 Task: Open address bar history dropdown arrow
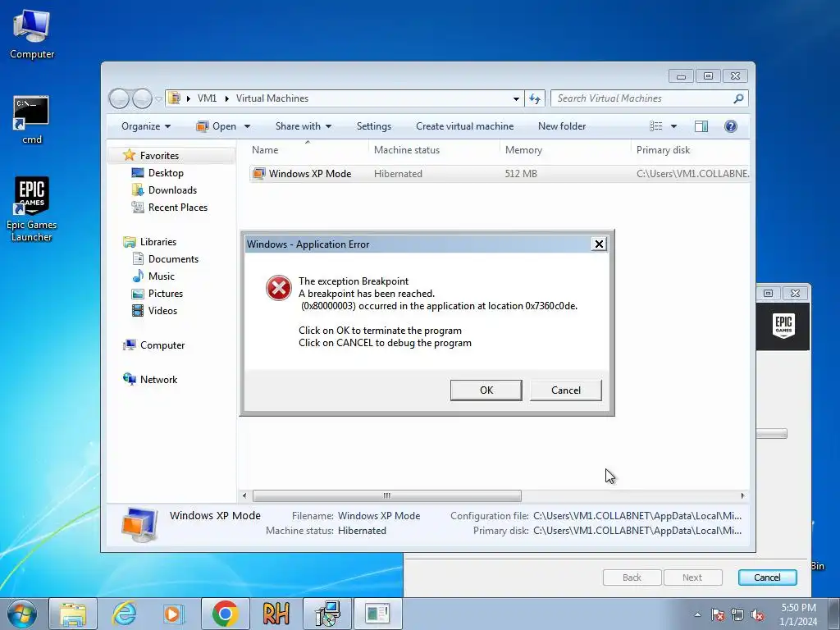[516, 98]
